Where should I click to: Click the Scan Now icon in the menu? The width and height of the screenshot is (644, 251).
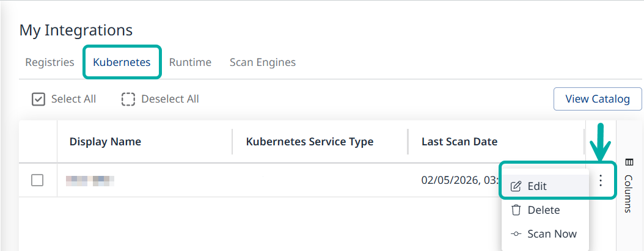(x=516, y=234)
